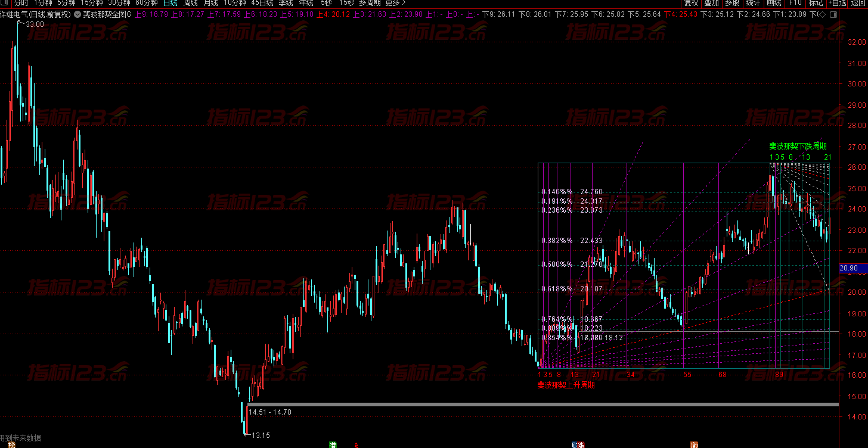The height and width of the screenshot is (448, 868).
Task: Select the 10分钟 period tab
Action: 235,3
